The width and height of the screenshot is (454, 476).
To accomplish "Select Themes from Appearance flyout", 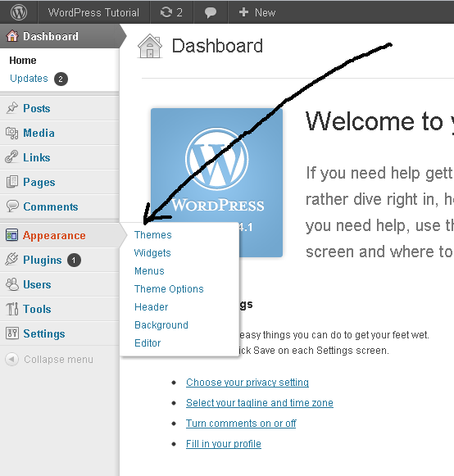I will (153, 235).
